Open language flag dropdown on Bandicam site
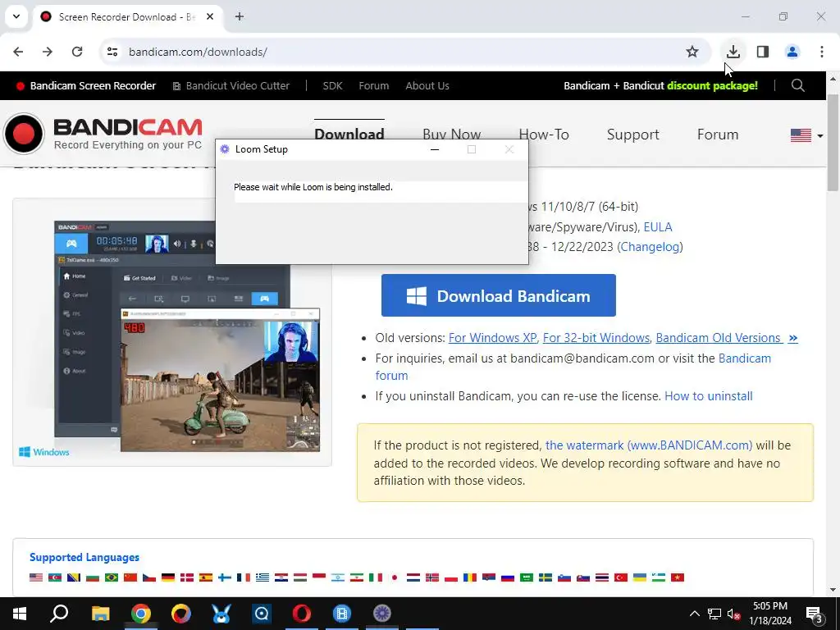 tap(806, 135)
